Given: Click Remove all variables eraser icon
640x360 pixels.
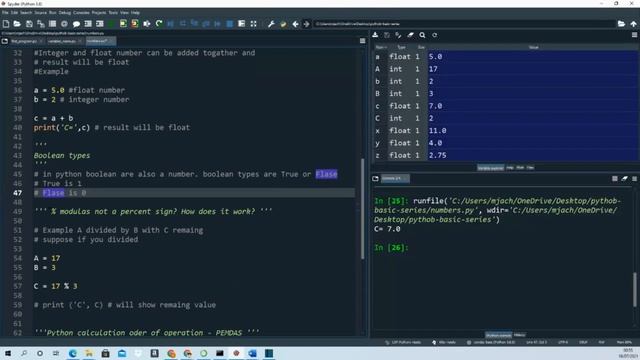Looking at the screenshot, I should point(410,35).
